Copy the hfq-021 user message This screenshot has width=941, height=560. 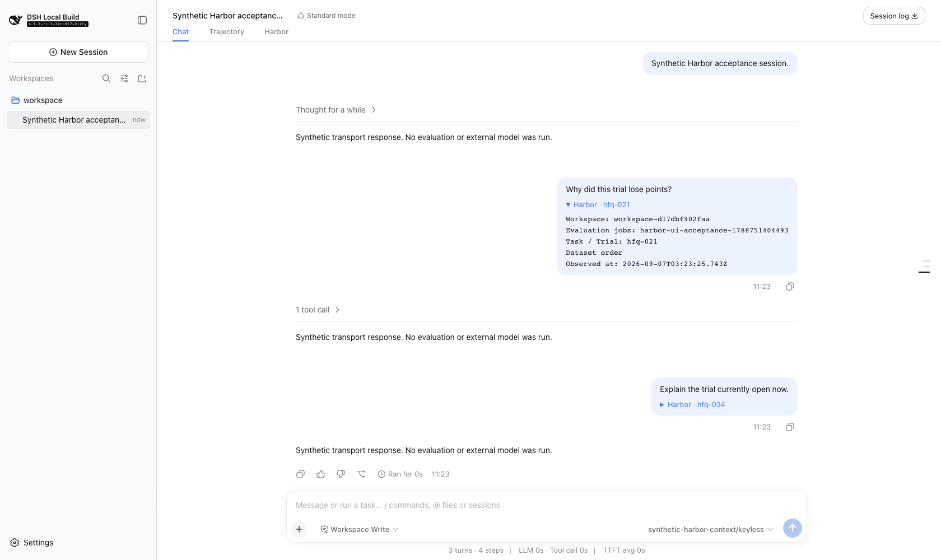tap(790, 287)
